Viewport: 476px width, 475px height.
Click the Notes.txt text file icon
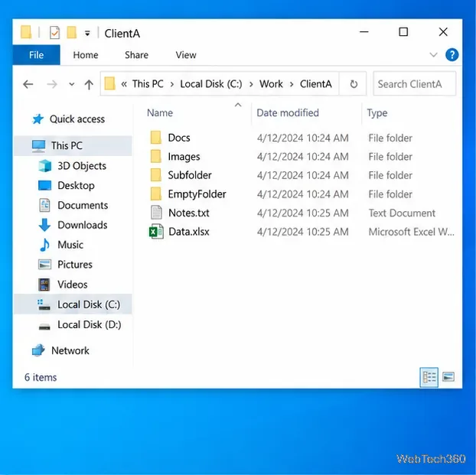[x=156, y=213]
